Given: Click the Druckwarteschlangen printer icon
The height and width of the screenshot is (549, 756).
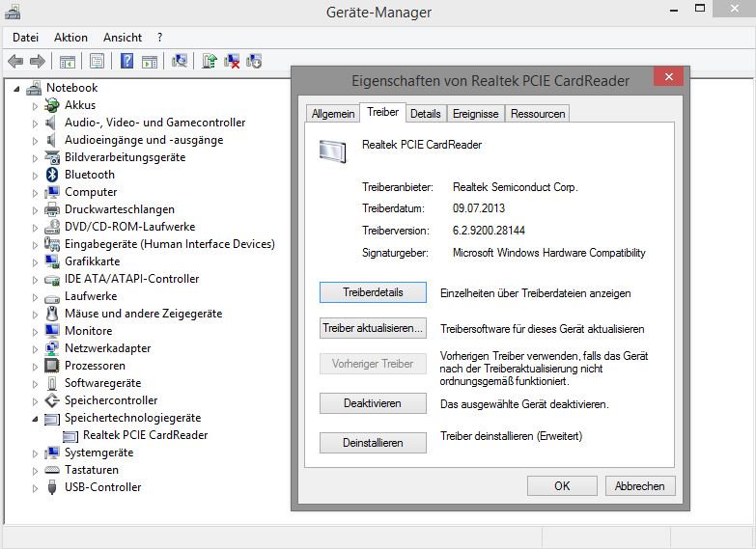Looking at the screenshot, I should (x=51, y=209).
